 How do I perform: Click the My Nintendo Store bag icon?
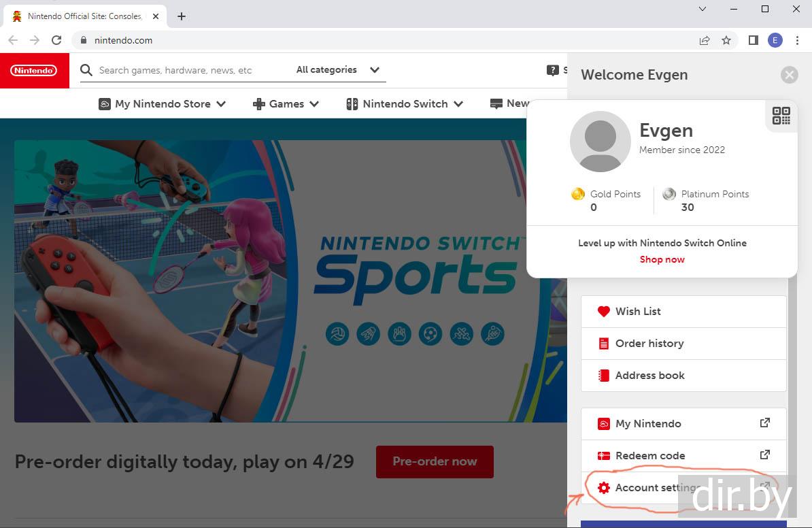105,104
